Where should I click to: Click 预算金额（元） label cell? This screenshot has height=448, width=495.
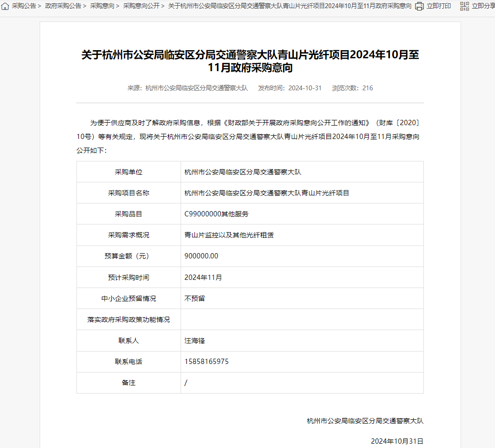(x=129, y=256)
